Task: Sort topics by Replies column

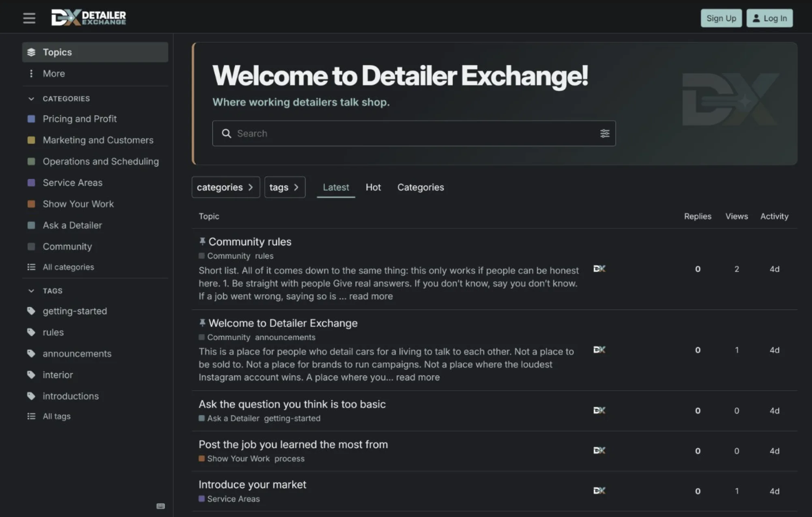Action: (698, 216)
